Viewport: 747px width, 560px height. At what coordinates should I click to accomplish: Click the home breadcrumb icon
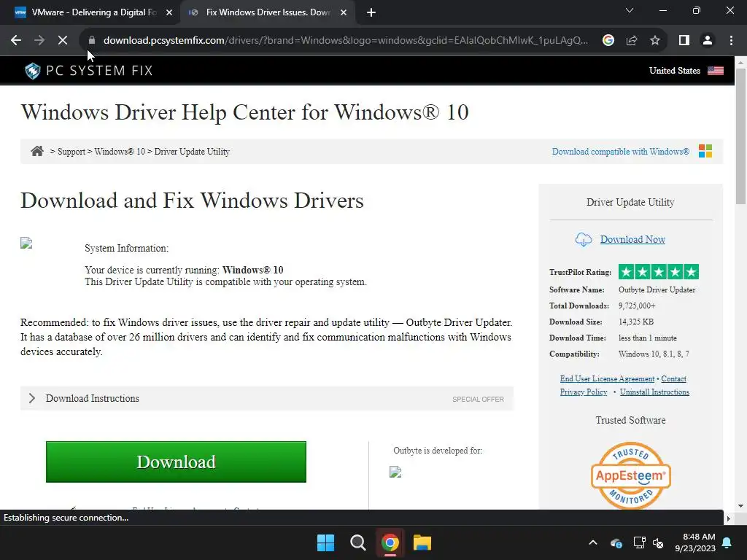click(x=36, y=152)
